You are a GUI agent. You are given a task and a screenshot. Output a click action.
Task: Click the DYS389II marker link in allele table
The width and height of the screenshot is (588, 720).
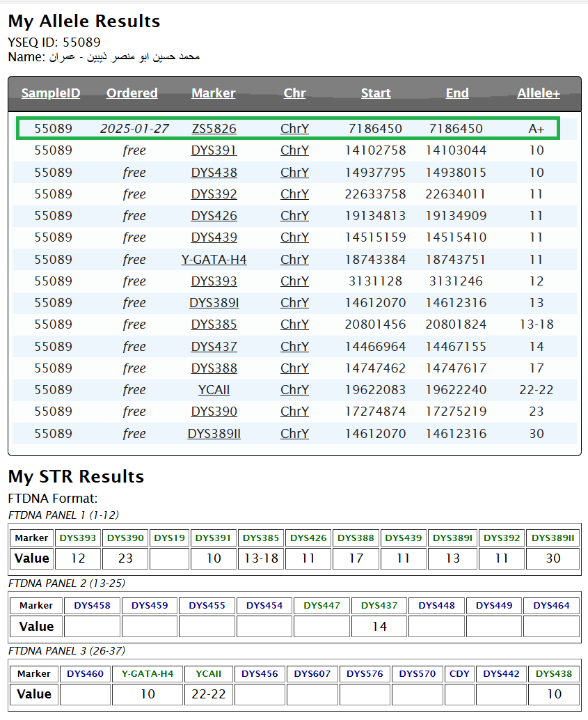coord(214,434)
